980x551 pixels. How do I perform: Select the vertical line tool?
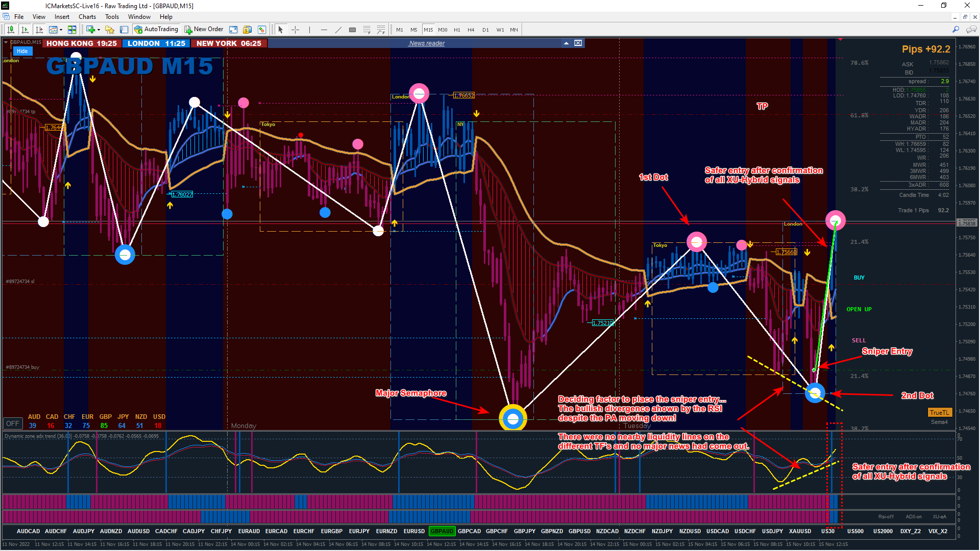309,30
